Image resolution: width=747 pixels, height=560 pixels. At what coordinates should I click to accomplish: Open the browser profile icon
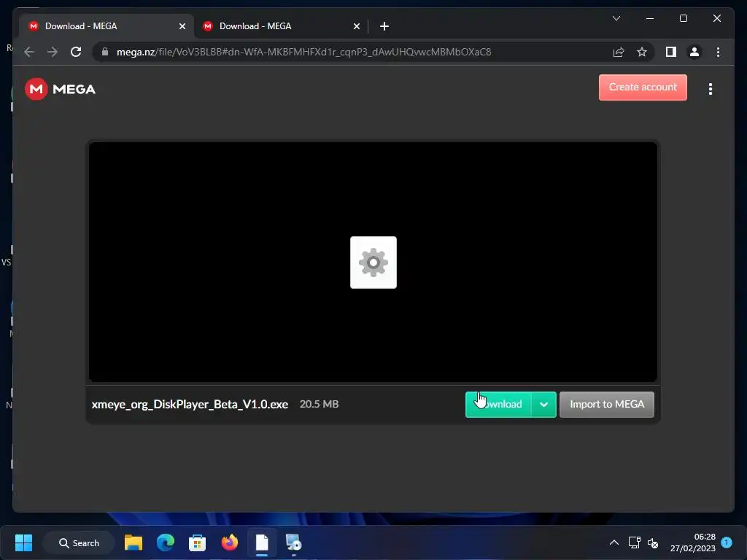pos(694,52)
